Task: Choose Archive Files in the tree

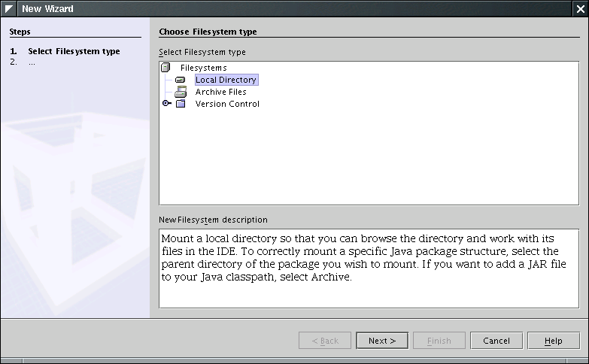Action: point(220,92)
